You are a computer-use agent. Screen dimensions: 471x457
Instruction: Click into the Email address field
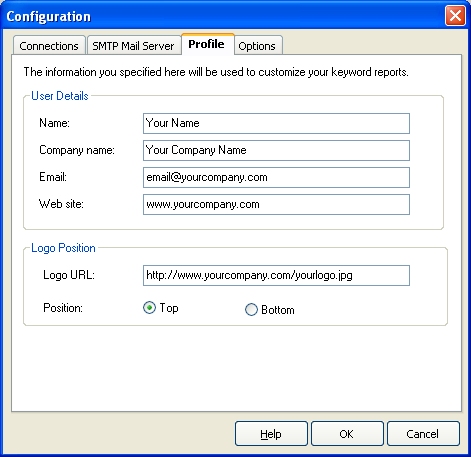[276, 177]
